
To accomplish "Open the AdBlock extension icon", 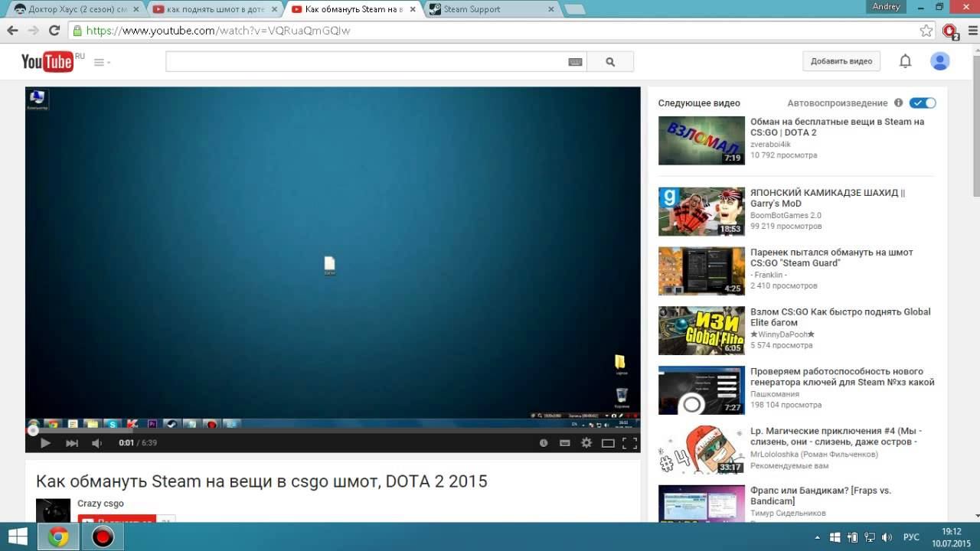I will (x=949, y=31).
